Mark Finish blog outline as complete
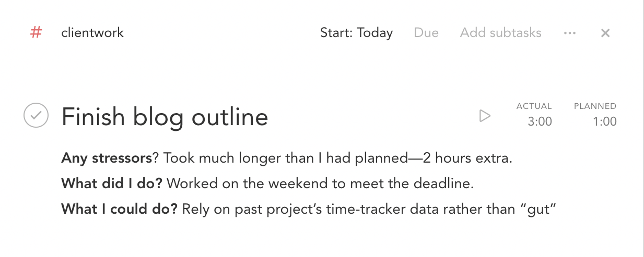The image size is (644, 257). click(x=36, y=116)
